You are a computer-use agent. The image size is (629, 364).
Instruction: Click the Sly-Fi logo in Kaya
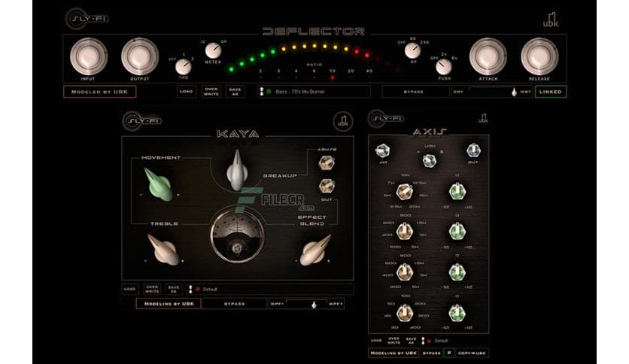click(142, 120)
